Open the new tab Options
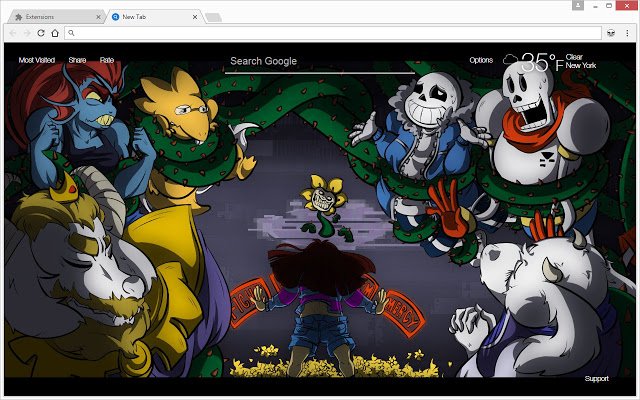This screenshot has height=400, width=640. coord(481,60)
